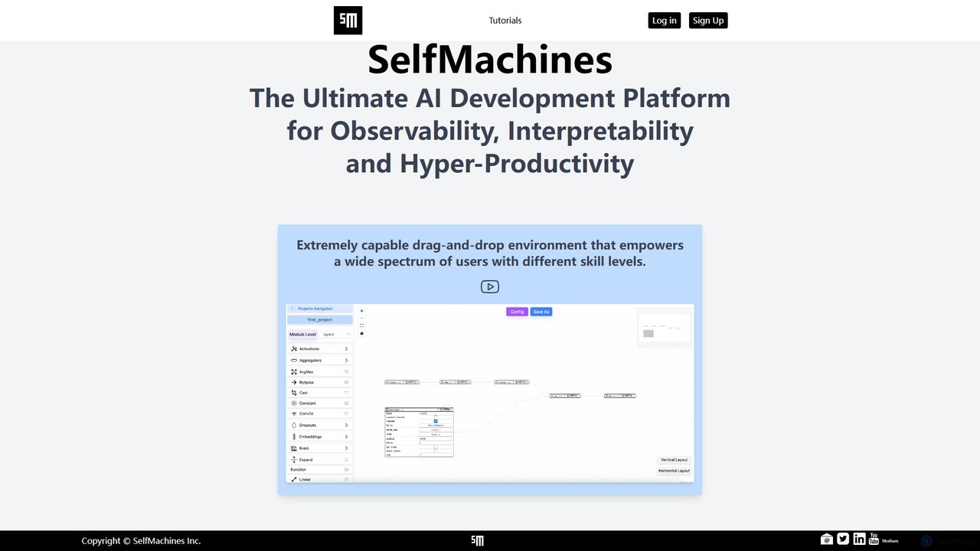The width and height of the screenshot is (980, 551).
Task: Open the Tutorials page
Action: point(505,21)
